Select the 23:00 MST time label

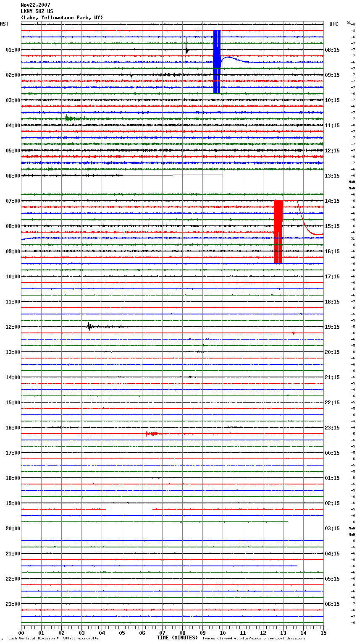click(13, 604)
